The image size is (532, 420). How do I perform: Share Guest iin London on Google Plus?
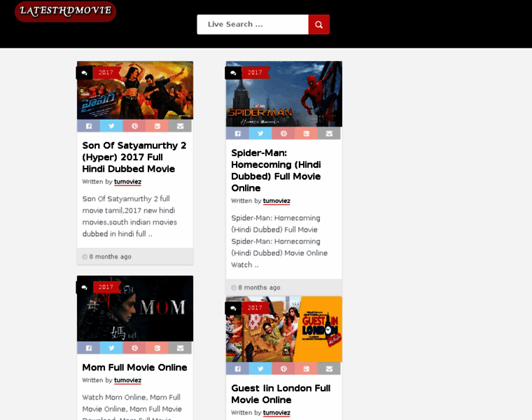(306, 368)
